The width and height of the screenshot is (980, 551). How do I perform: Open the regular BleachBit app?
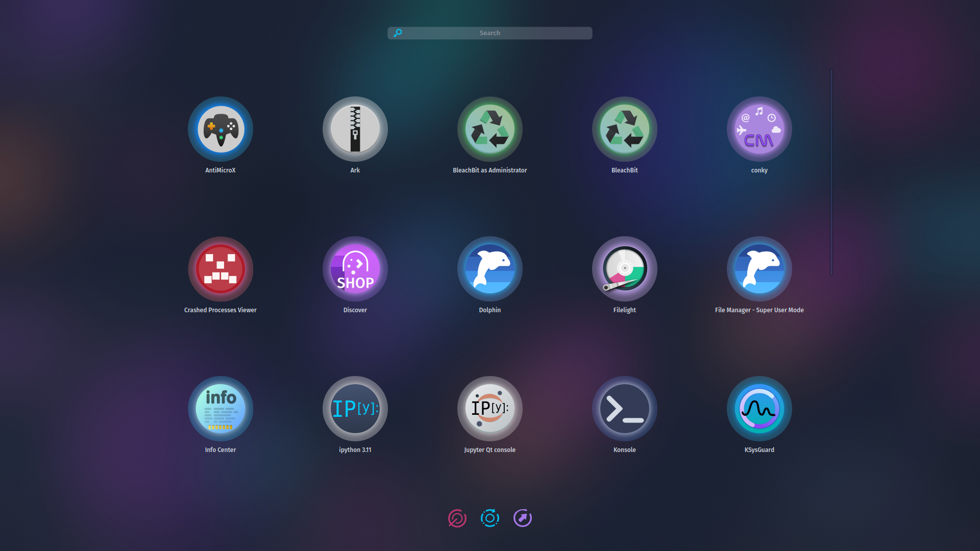(625, 129)
